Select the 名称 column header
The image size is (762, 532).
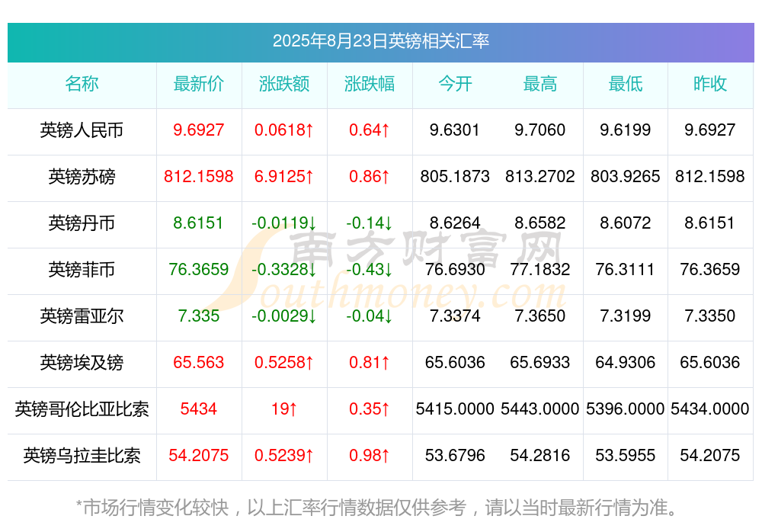click(x=82, y=84)
